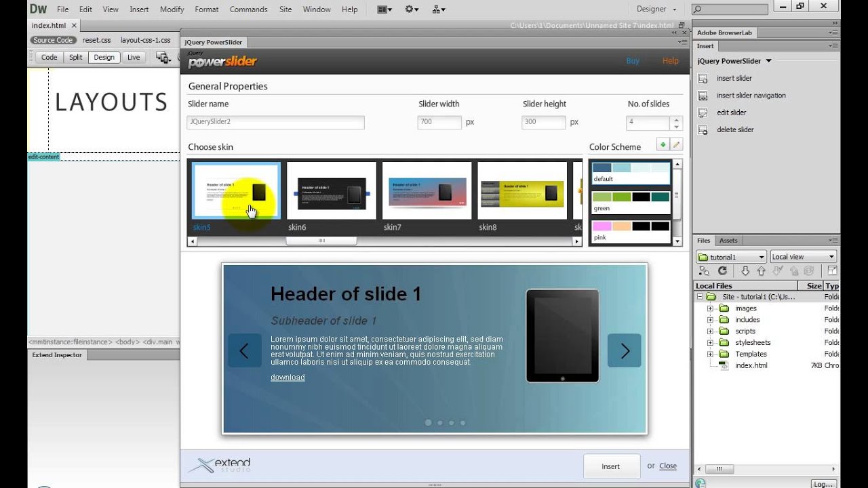Select the second slide pagination dot
The width and height of the screenshot is (868, 488).
click(440, 422)
